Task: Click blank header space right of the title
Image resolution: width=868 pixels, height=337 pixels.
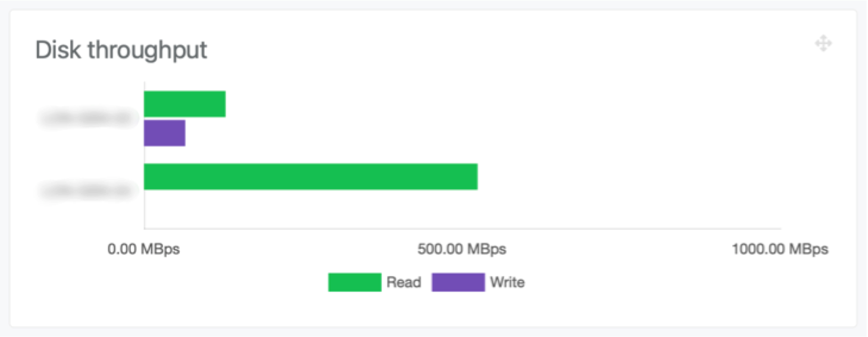Action: 476,50
